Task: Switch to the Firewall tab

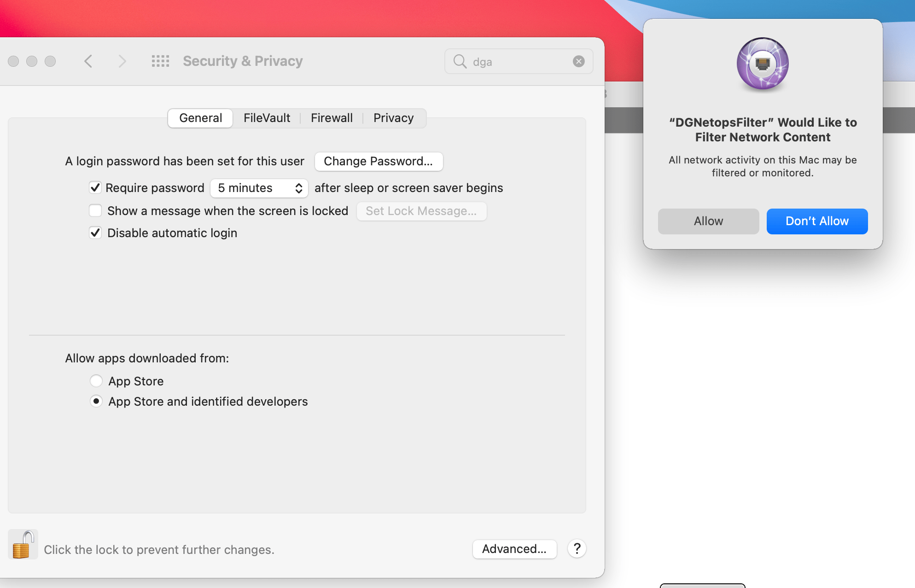Action: 332,118
